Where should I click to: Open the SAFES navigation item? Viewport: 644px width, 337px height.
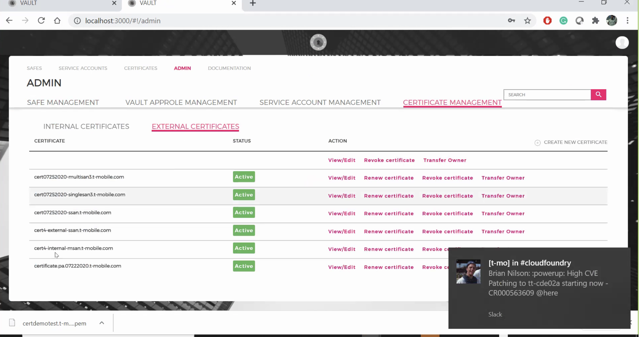click(34, 68)
